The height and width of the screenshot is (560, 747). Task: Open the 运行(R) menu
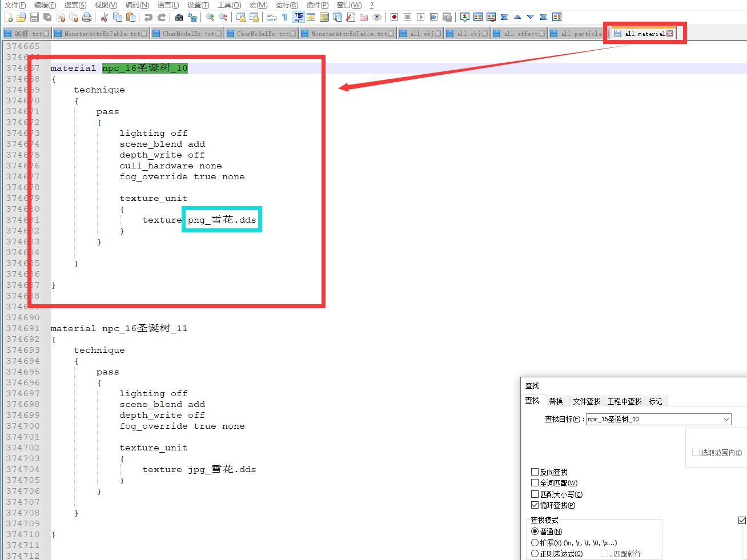[287, 5]
